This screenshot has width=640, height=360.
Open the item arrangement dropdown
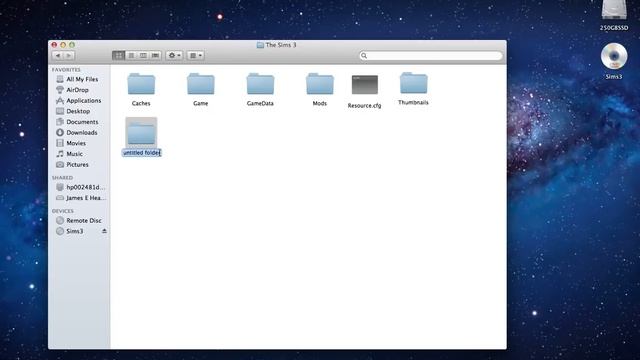coord(196,56)
